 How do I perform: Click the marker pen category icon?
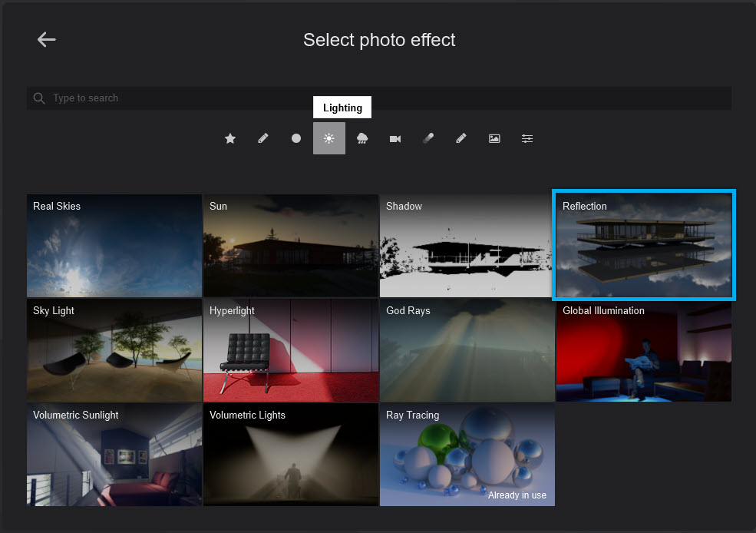428,138
